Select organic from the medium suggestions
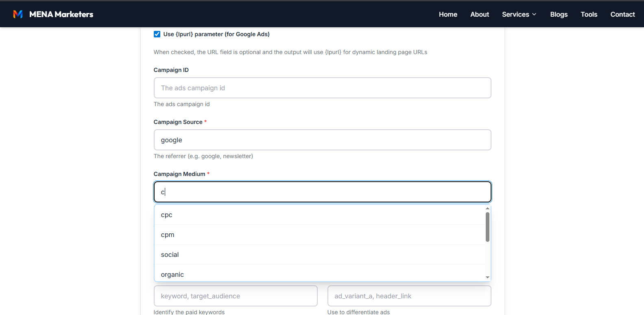644x315 pixels. point(319,273)
